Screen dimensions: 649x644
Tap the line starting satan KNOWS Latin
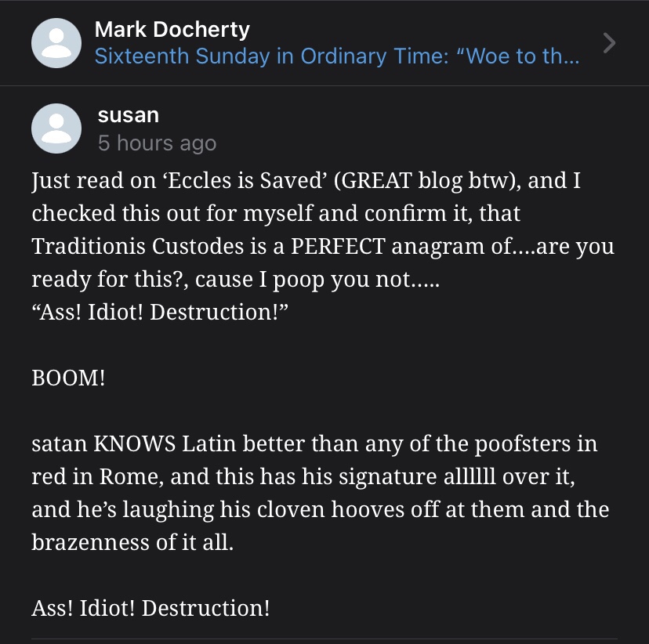314,443
